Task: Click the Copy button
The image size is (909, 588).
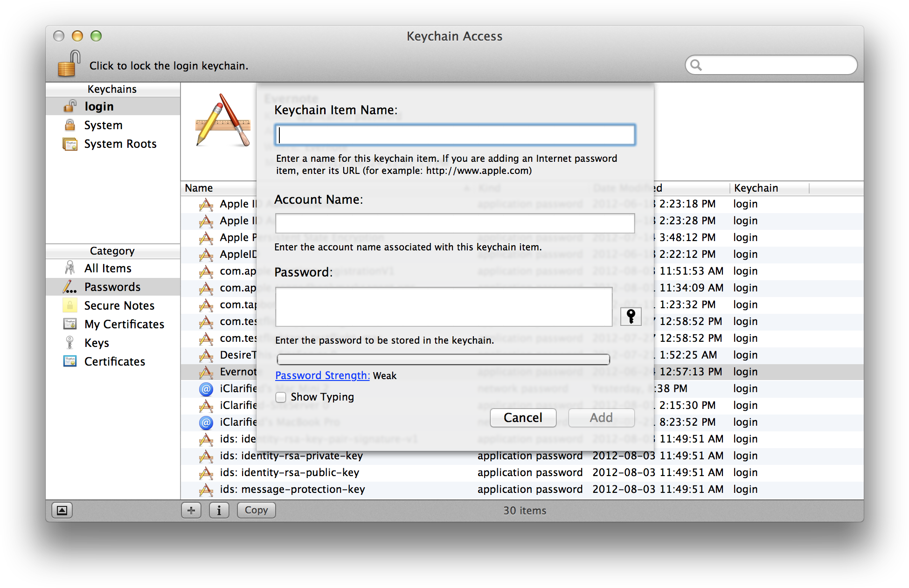Action: (x=256, y=510)
